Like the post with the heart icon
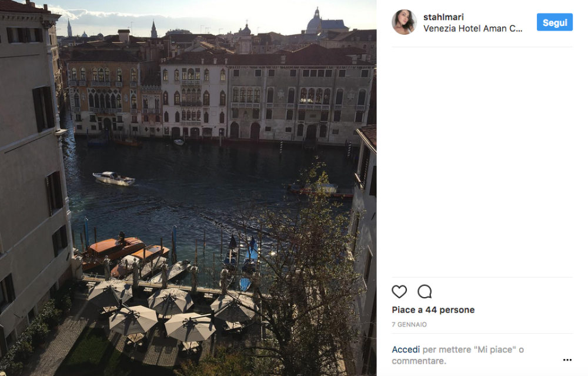 coord(399,292)
